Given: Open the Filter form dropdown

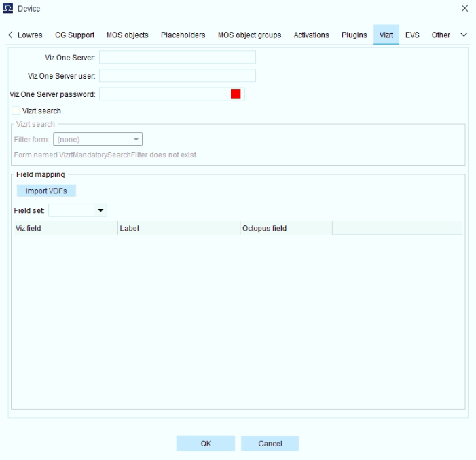Looking at the screenshot, I should click(x=98, y=139).
